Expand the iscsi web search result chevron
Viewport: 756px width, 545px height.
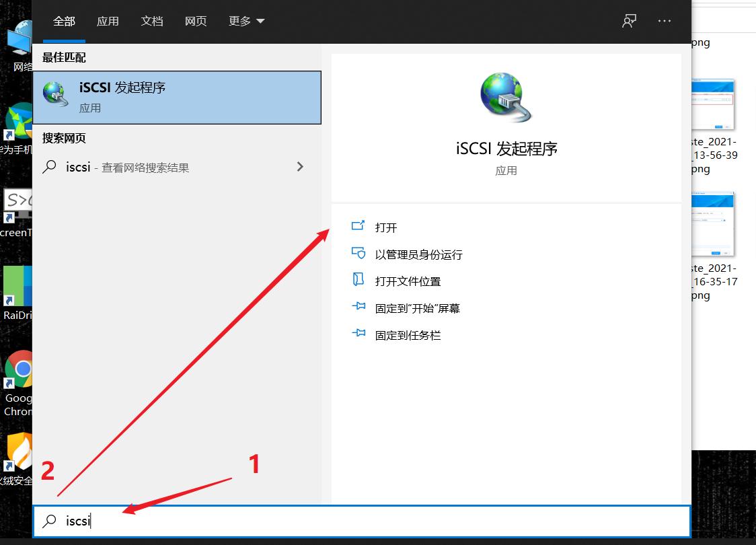300,167
